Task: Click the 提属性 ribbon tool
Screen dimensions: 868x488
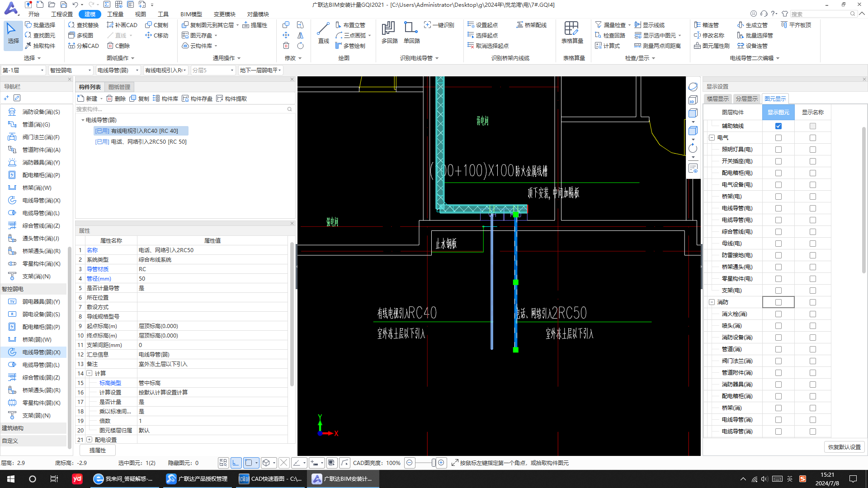Action: pos(255,25)
